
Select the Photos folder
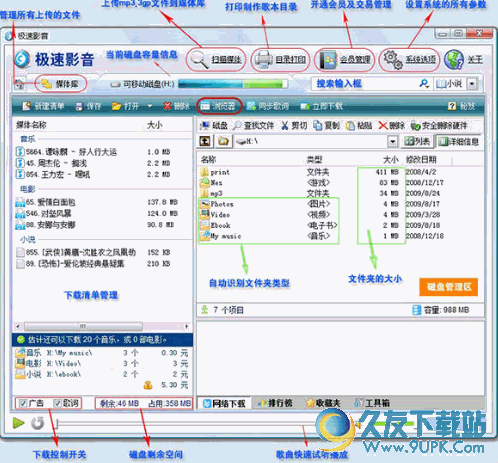click(x=217, y=204)
